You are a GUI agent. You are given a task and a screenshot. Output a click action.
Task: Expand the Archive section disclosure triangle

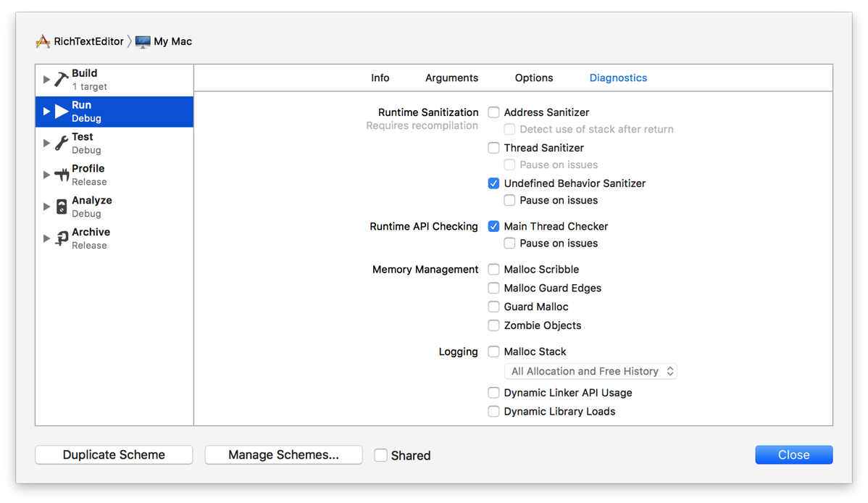pyautogui.click(x=46, y=238)
